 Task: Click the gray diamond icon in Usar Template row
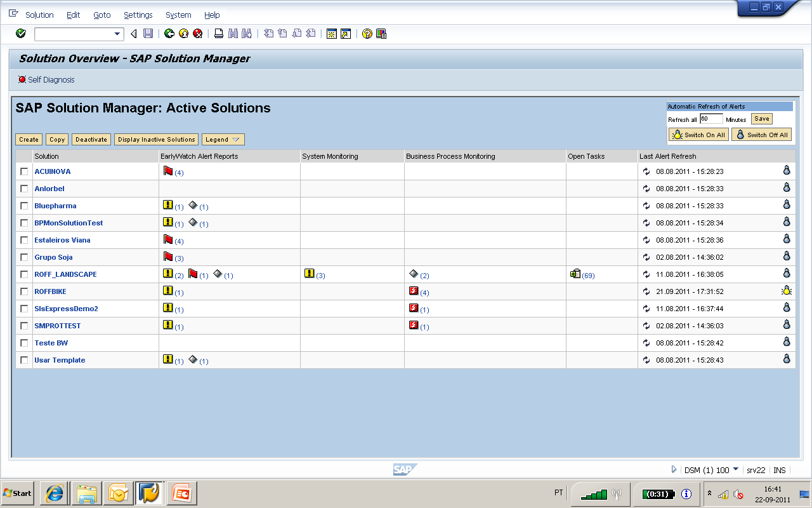tap(193, 359)
